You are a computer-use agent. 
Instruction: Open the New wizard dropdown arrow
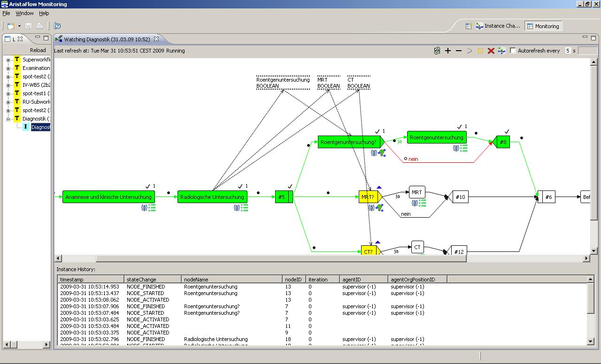click(19, 26)
